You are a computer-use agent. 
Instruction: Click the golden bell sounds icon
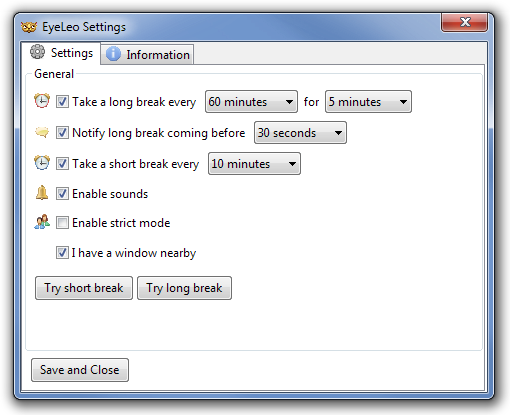pos(42,193)
